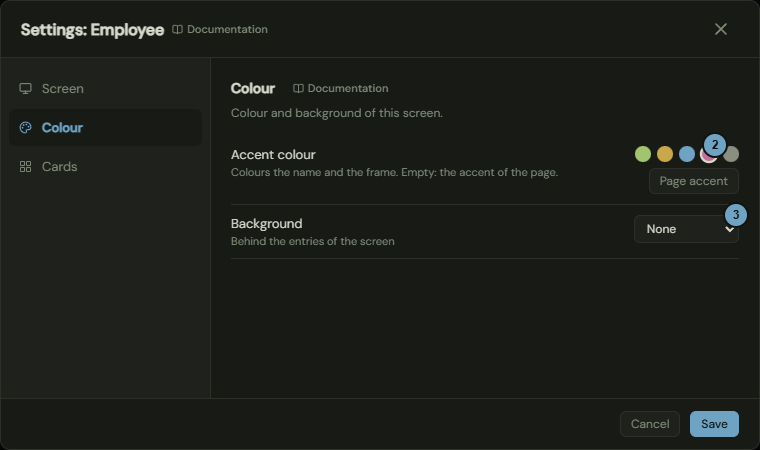Pick the green accent colour swatch

click(x=643, y=154)
